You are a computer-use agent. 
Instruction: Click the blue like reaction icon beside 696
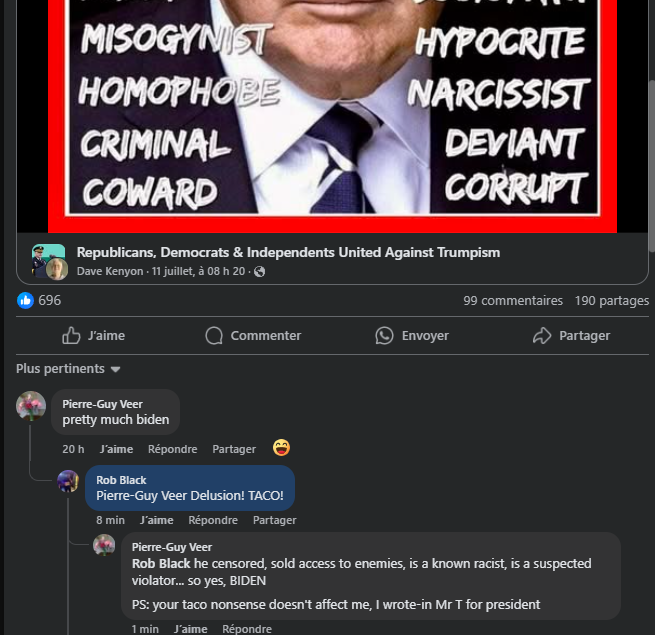(x=25, y=300)
